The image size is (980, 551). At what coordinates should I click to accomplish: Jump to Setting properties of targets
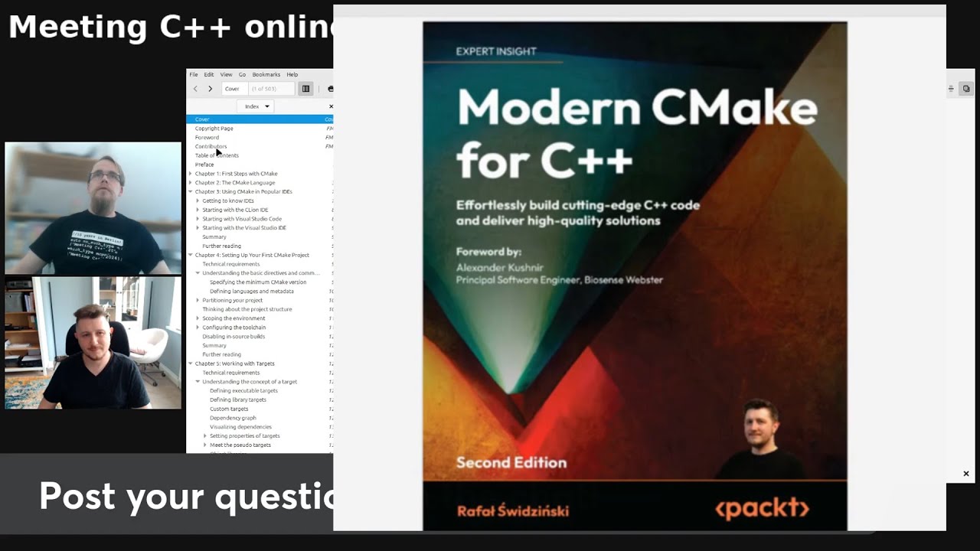pos(245,436)
